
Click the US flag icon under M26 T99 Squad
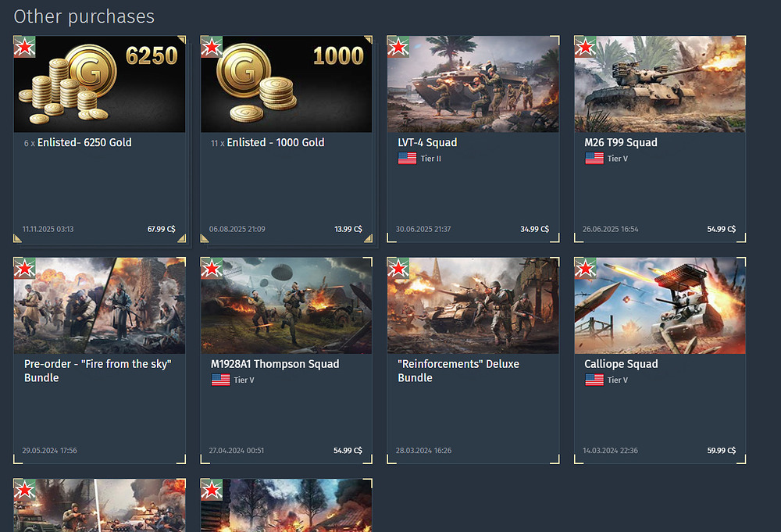(x=594, y=159)
